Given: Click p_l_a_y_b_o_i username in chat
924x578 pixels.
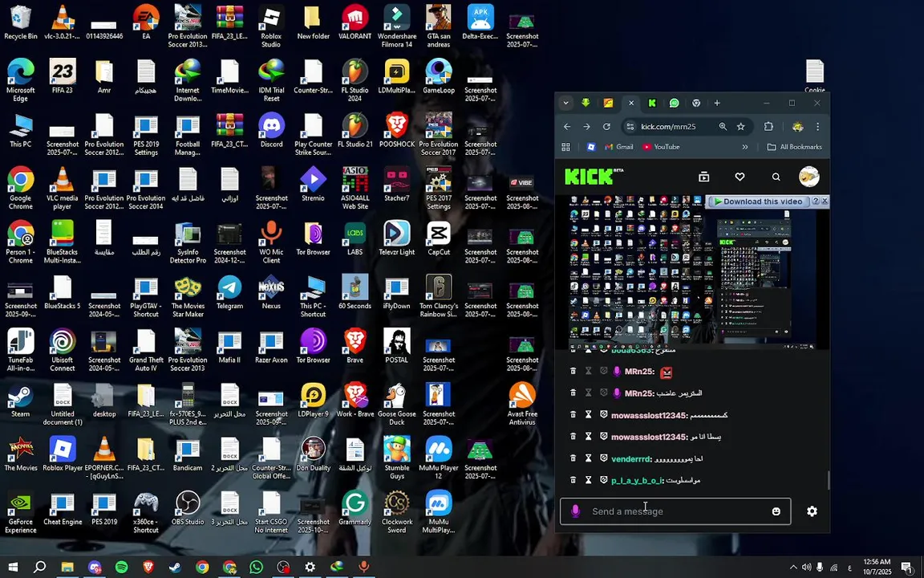Looking at the screenshot, I should pyautogui.click(x=638, y=481).
